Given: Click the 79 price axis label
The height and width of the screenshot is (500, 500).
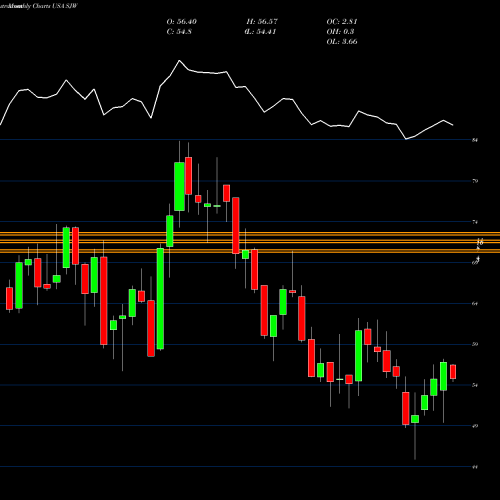Looking at the screenshot, I should pos(475,181).
